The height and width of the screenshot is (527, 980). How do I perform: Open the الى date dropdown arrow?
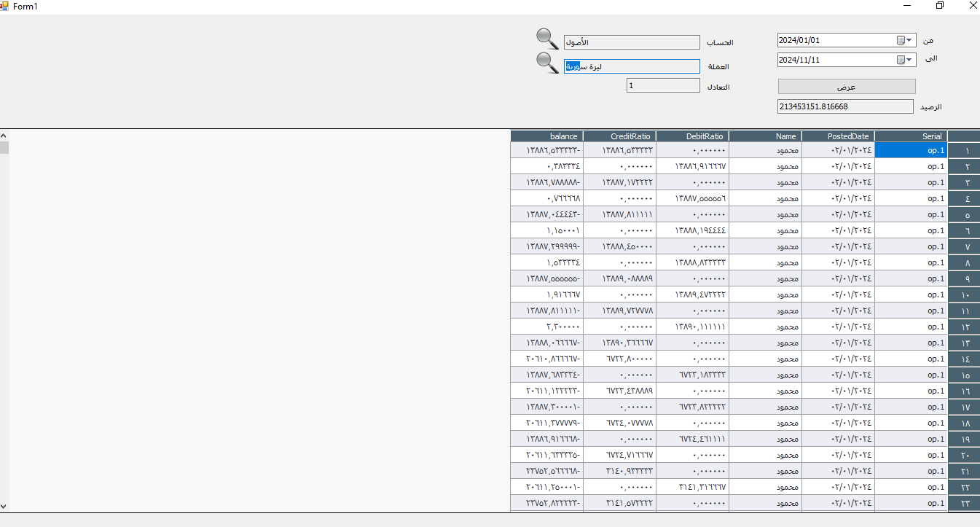[909, 59]
